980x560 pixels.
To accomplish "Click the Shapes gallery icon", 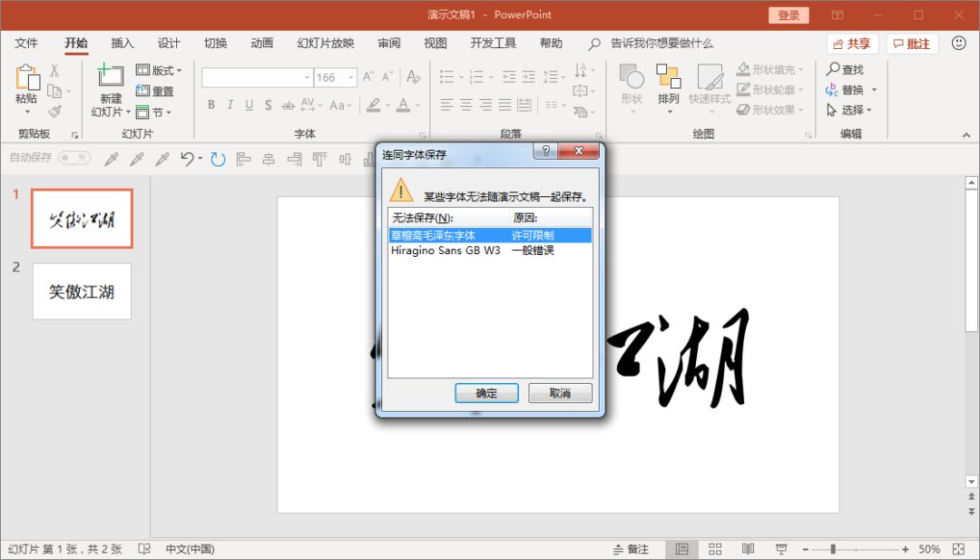I will coord(632,76).
